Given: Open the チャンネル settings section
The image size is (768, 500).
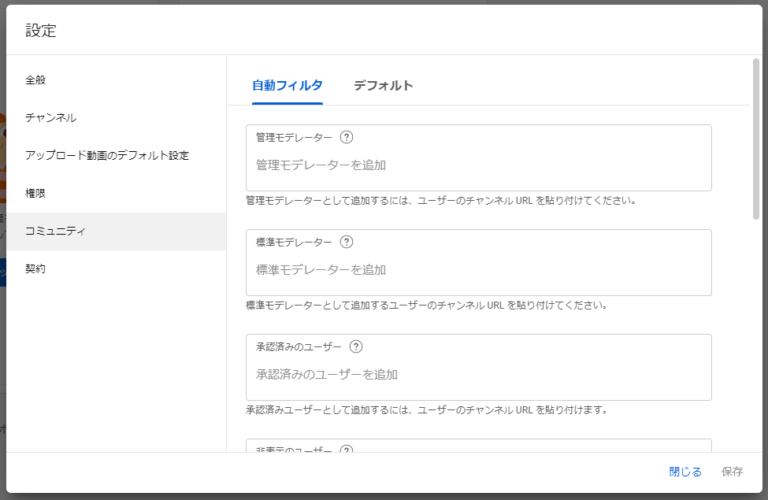Looking at the screenshot, I should click(x=51, y=118).
